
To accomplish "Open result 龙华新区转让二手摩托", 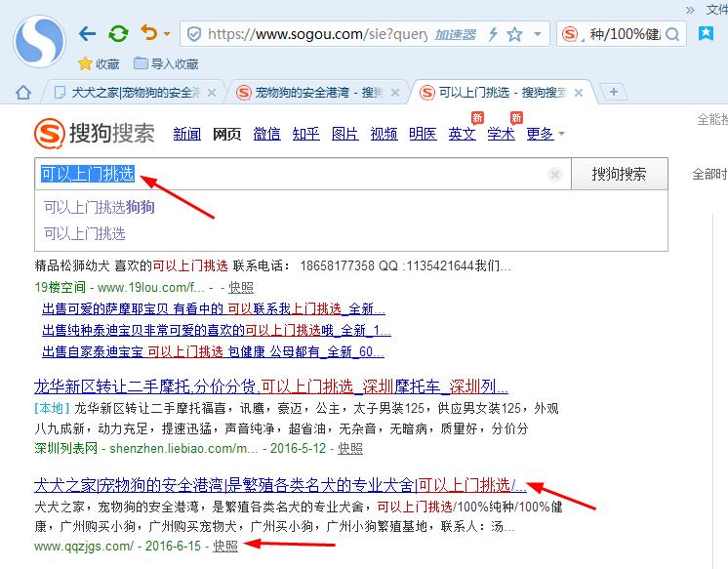I will point(271,386).
